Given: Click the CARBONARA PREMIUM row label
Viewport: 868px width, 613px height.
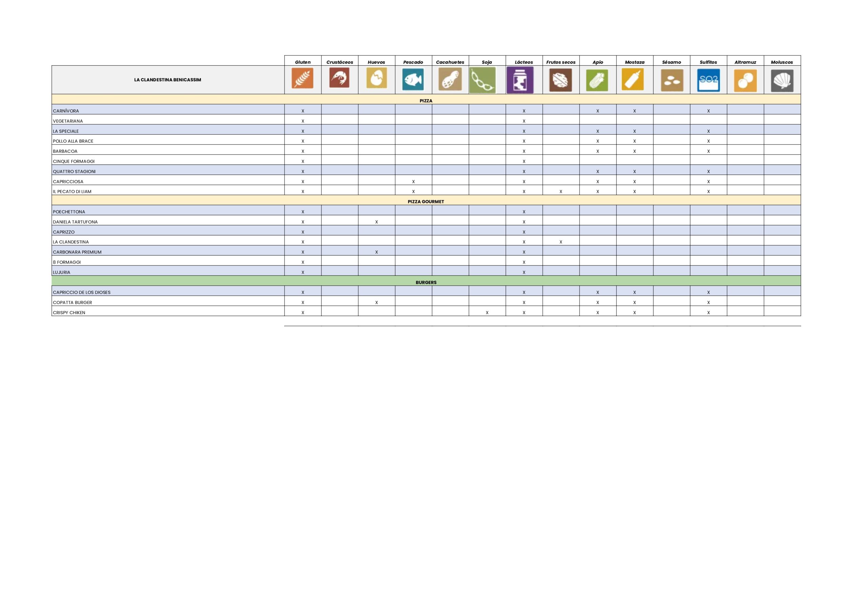Looking at the screenshot, I should (x=77, y=252).
